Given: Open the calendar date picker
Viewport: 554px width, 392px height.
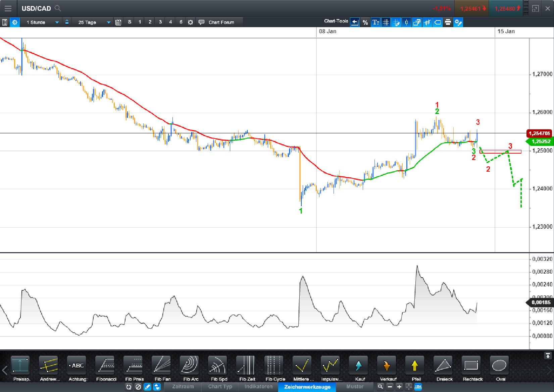Looking at the screenshot, I should [x=118, y=22].
